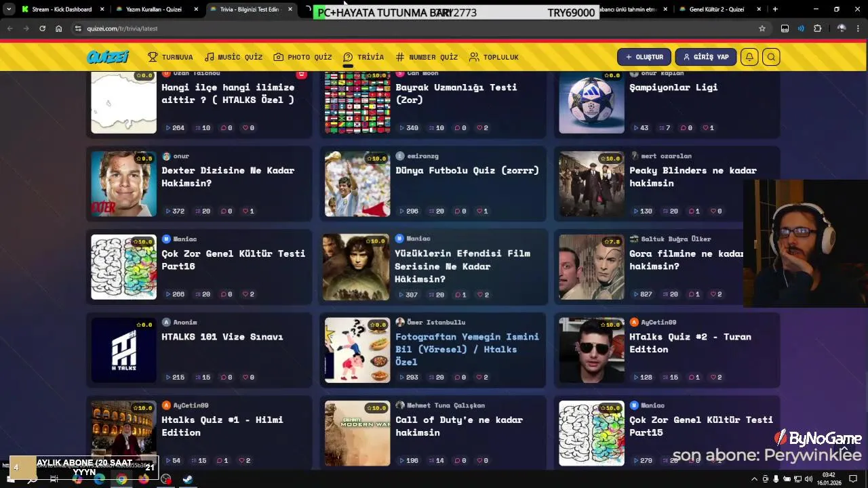Open the browser tab search dropdown

click(8, 9)
